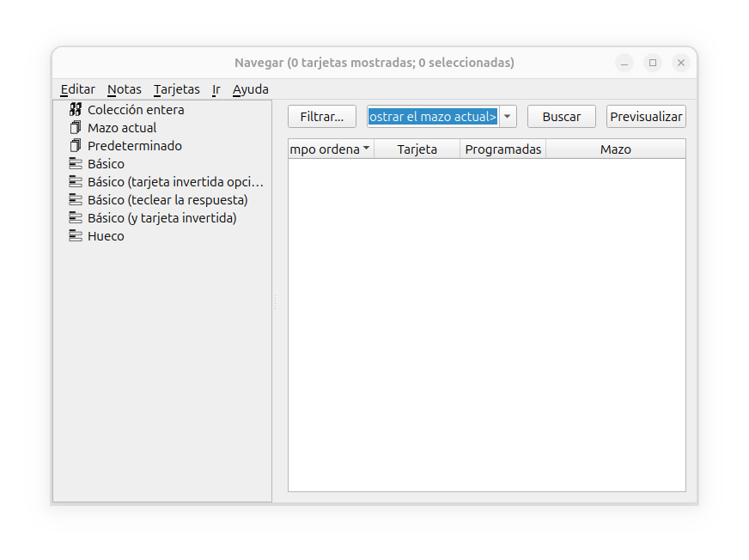Select the Colección entera label

pos(136,110)
